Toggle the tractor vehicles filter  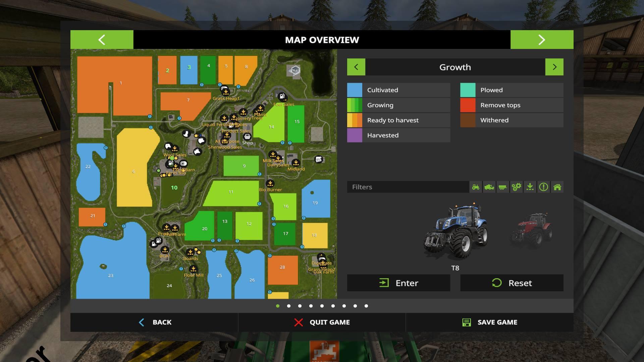(x=476, y=187)
